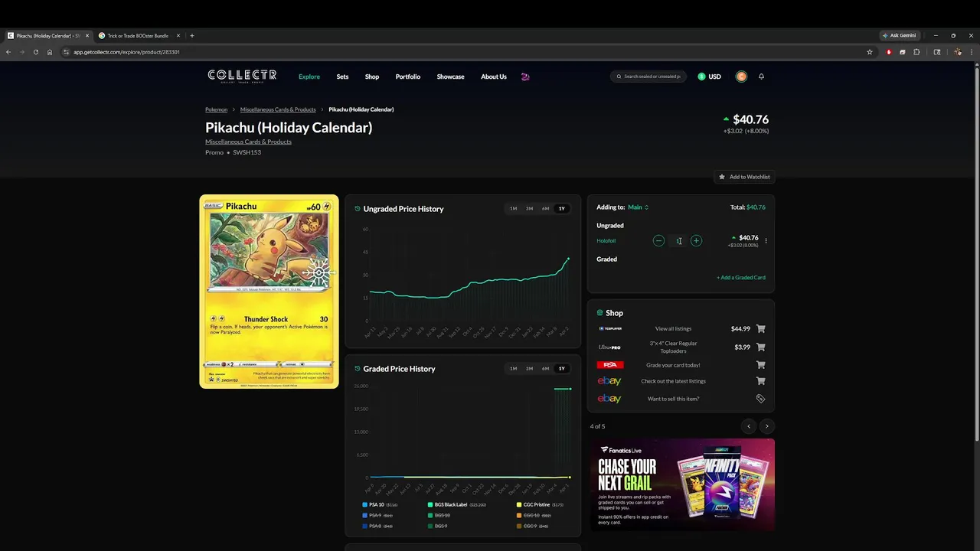Toggle PSA 8 series in graded legend
Viewport: 980px width, 551px height.
point(377,527)
